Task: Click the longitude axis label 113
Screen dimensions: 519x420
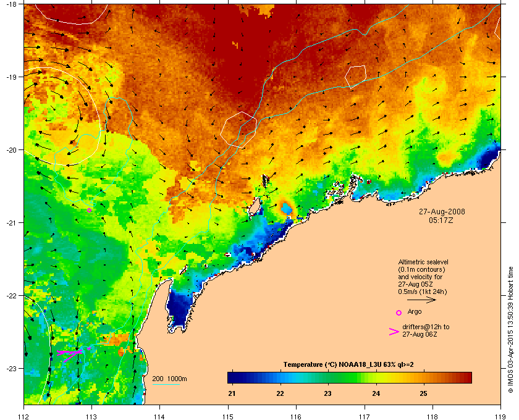Action: tap(91, 416)
